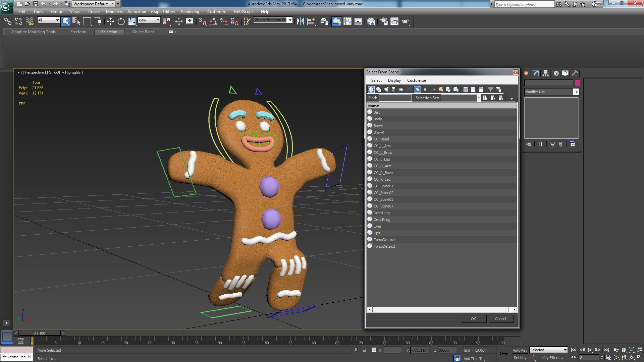
Task: Click the Set Key button
Action: click(x=520, y=358)
